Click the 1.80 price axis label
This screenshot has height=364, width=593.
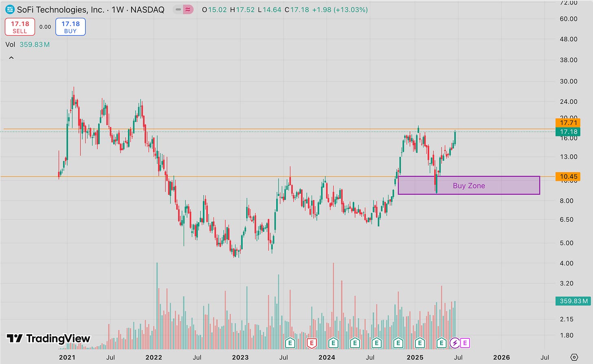point(567,335)
